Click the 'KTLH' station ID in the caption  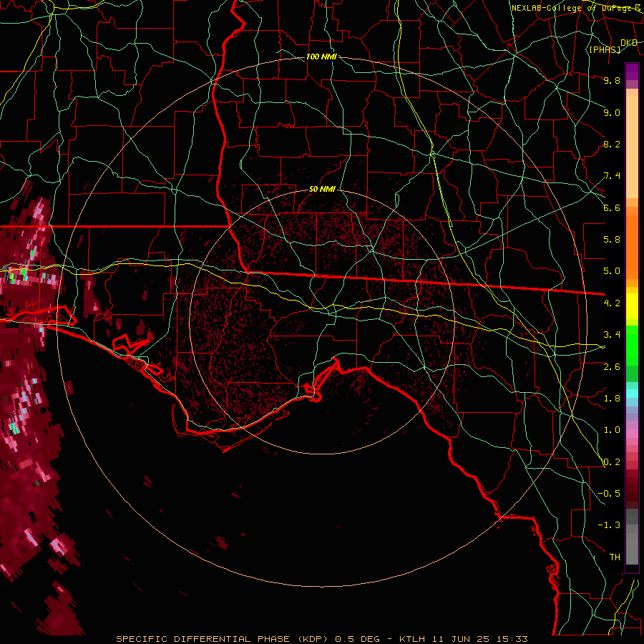click(x=411, y=639)
